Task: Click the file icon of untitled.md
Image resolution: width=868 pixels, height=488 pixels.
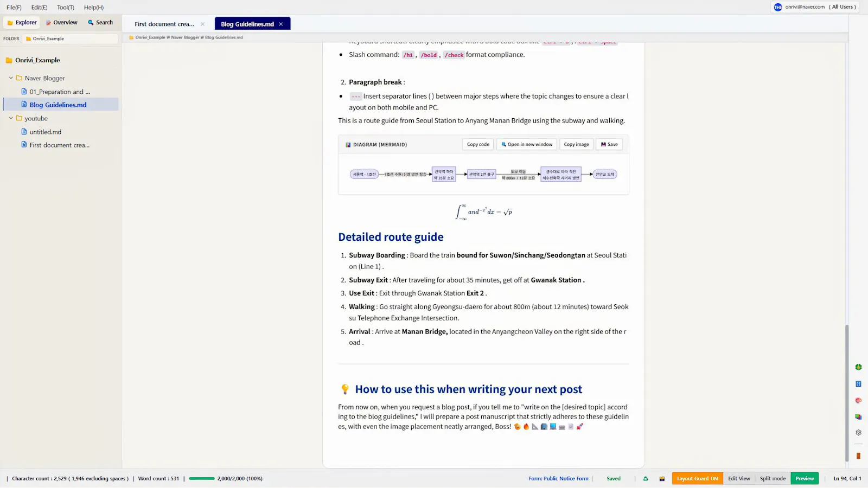Action: pyautogui.click(x=24, y=132)
